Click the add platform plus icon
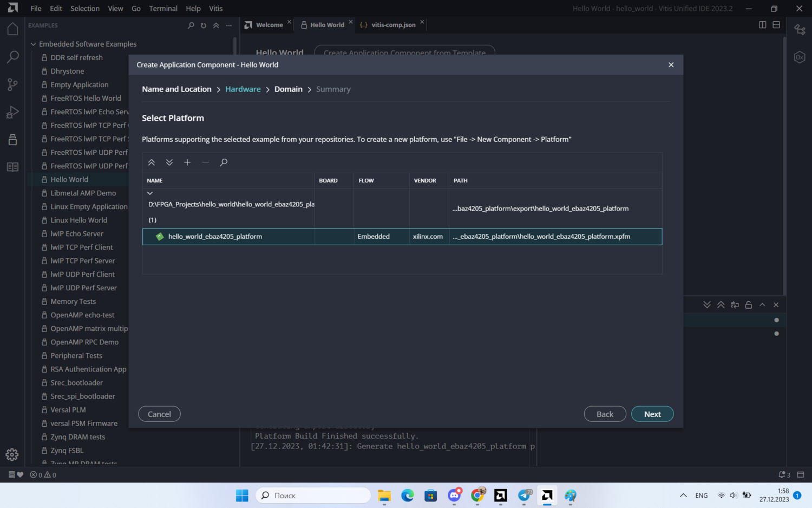 187,162
